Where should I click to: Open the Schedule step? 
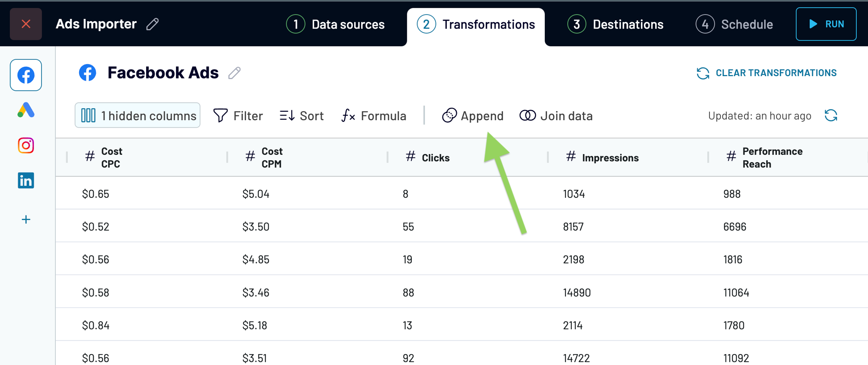(734, 24)
